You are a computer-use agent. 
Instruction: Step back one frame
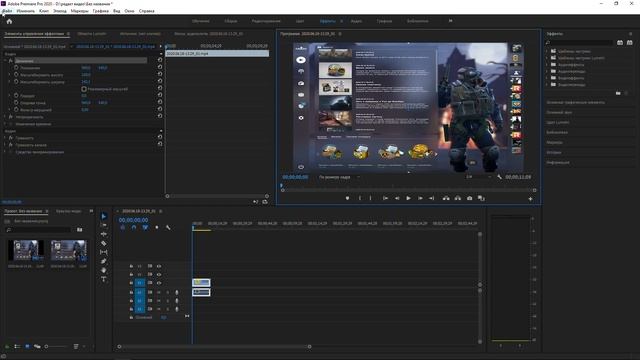[x=397, y=198]
